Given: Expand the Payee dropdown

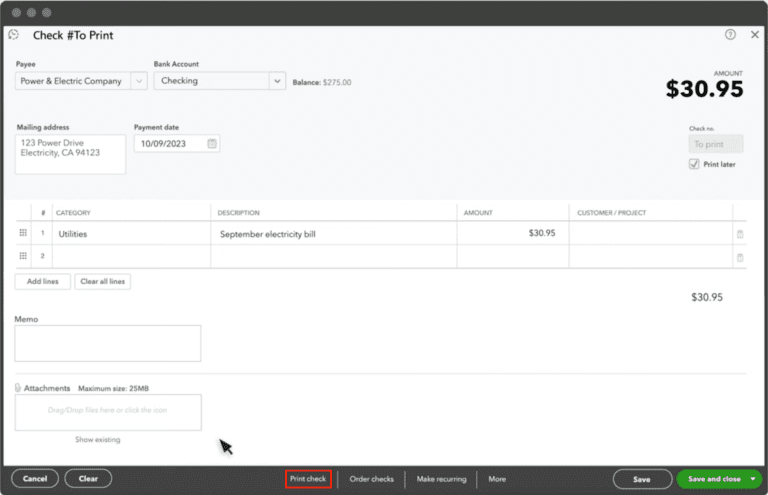Looking at the screenshot, I should tap(138, 81).
